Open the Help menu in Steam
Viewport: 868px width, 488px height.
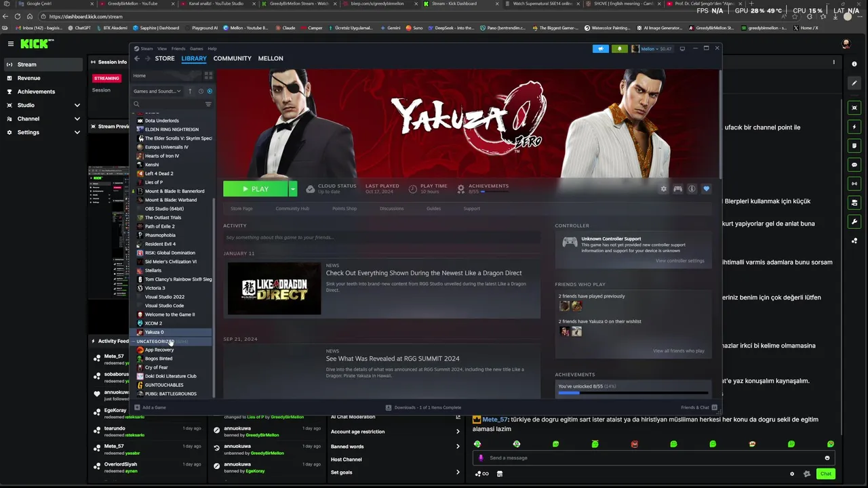(212, 49)
